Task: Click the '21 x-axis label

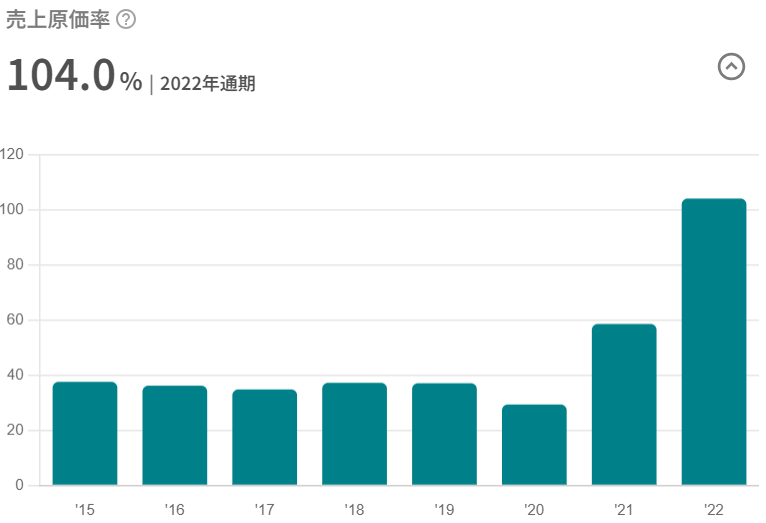Action: (624, 510)
